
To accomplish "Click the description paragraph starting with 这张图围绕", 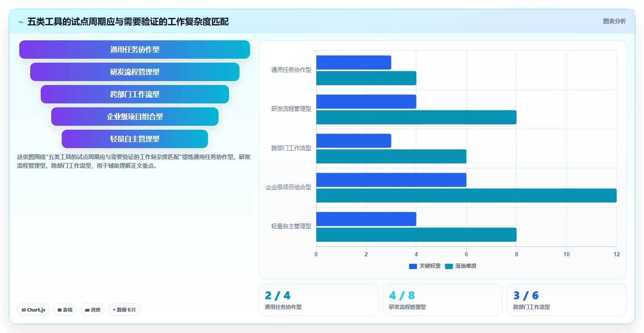I will coord(134,161).
